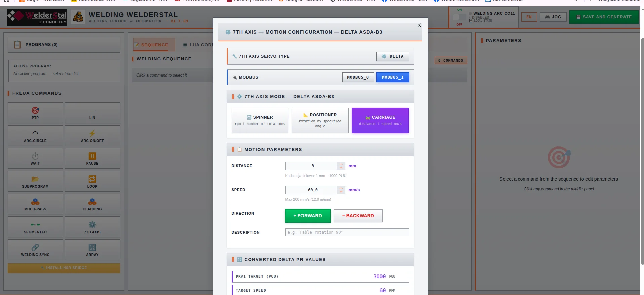This screenshot has height=295, width=644.
Task: Increase SPEED with the up arrow
Action: 341,188
